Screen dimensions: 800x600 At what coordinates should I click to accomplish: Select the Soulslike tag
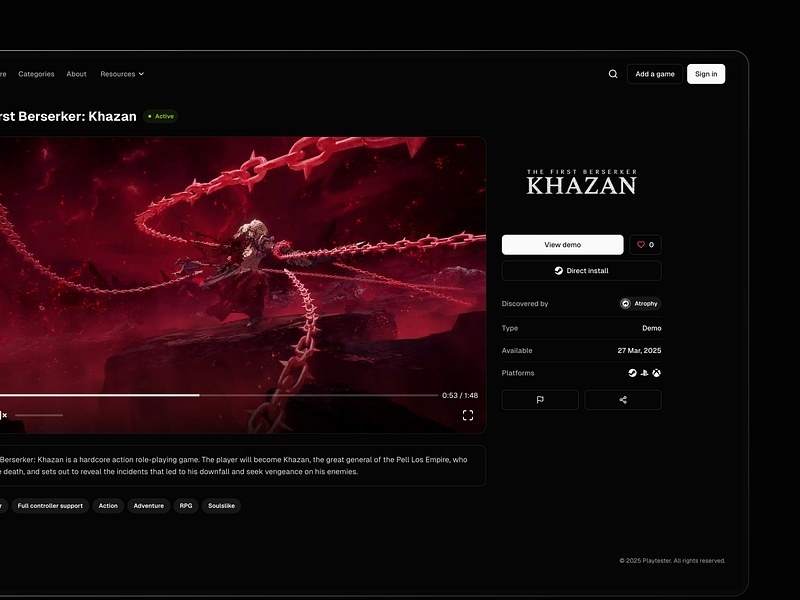[221, 506]
